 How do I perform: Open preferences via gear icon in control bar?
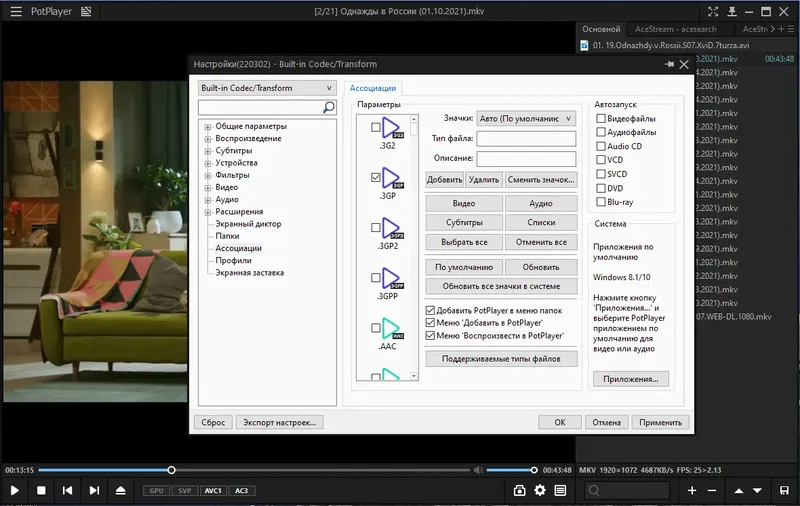540,490
